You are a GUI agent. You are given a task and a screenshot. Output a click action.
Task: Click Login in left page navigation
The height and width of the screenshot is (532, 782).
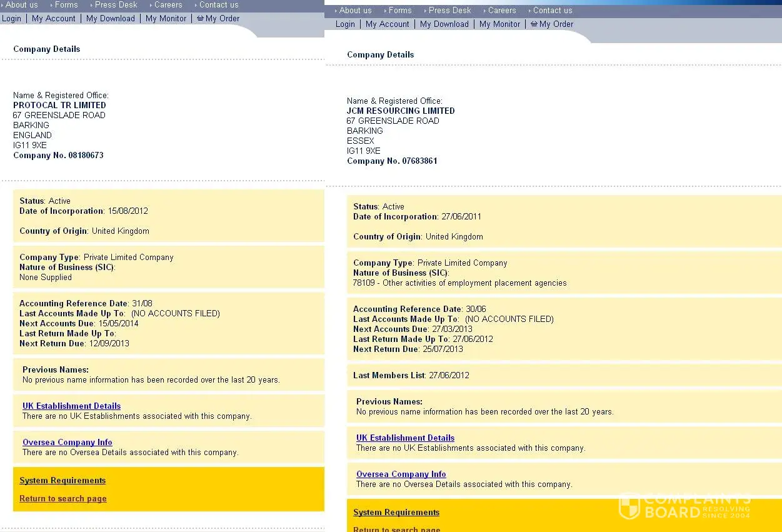pos(11,19)
